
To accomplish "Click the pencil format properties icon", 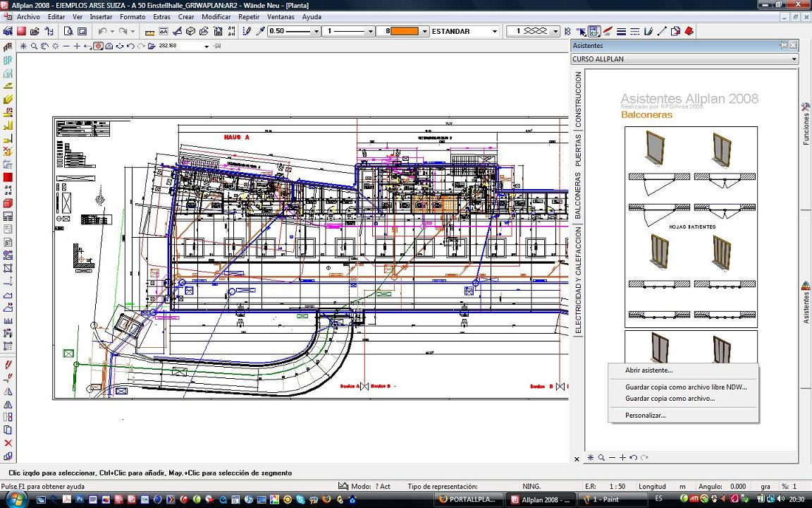I will [x=247, y=31].
